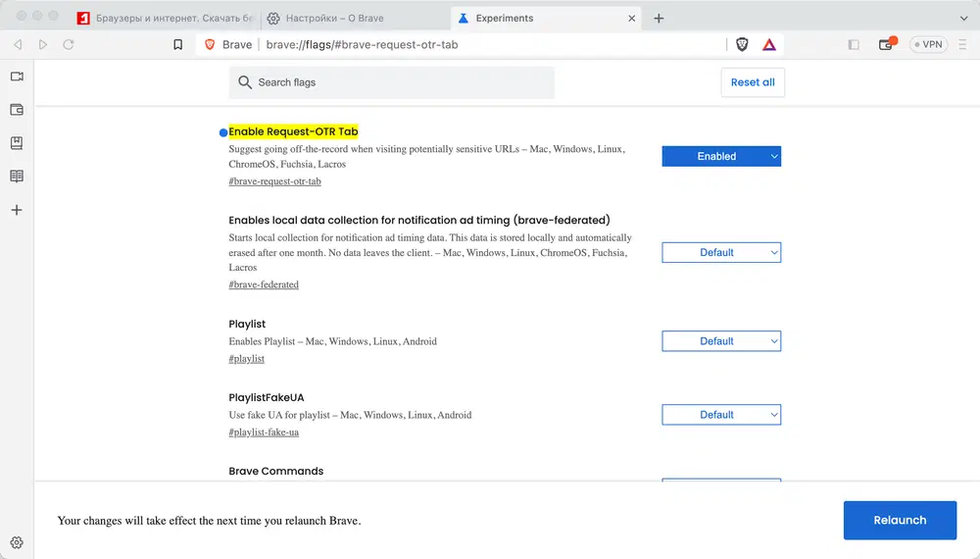
Task: Click the Brave Shields lion icon
Action: coord(742,44)
